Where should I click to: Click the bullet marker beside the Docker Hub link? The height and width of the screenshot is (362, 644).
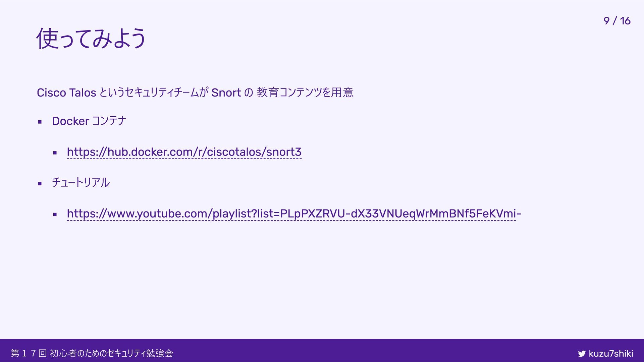tap(55, 153)
